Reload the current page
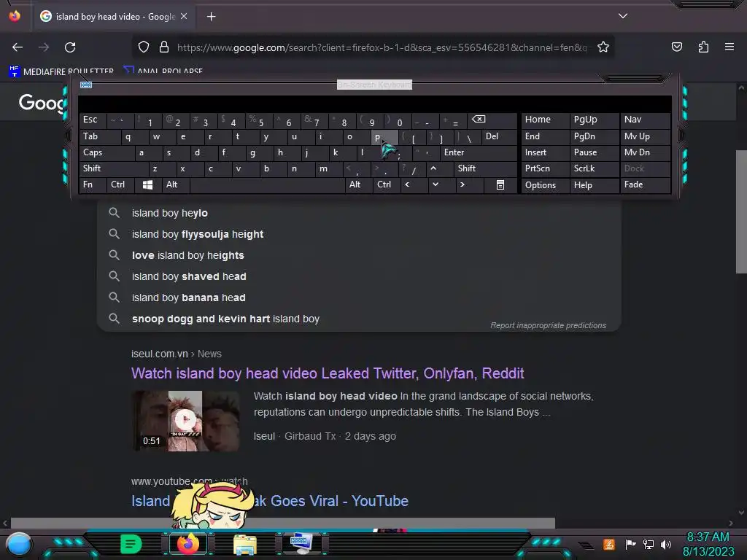 pos(70,47)
